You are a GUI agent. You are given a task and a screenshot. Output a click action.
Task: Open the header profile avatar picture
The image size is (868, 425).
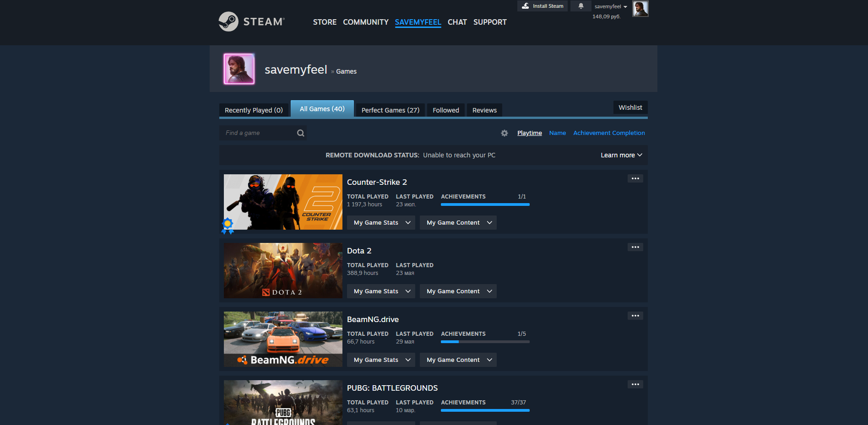[x=640, y=9]
